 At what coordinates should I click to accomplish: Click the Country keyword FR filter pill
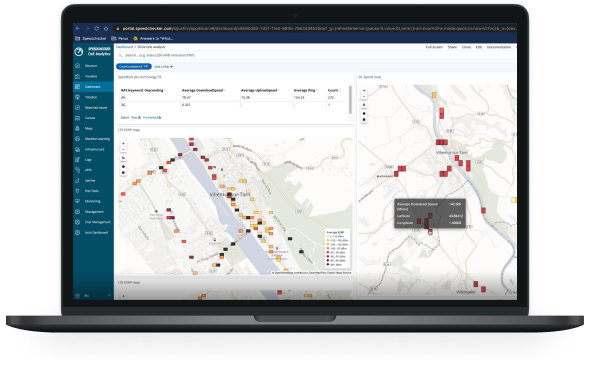click(134, 67)
